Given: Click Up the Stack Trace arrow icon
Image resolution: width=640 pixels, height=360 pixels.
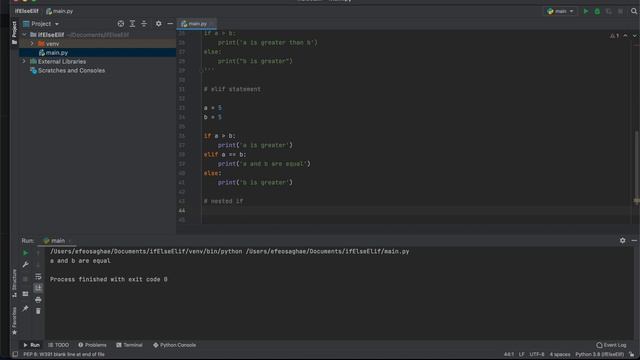Looking at the screenshot, I should pyautogui.click(x=38, y=253).
